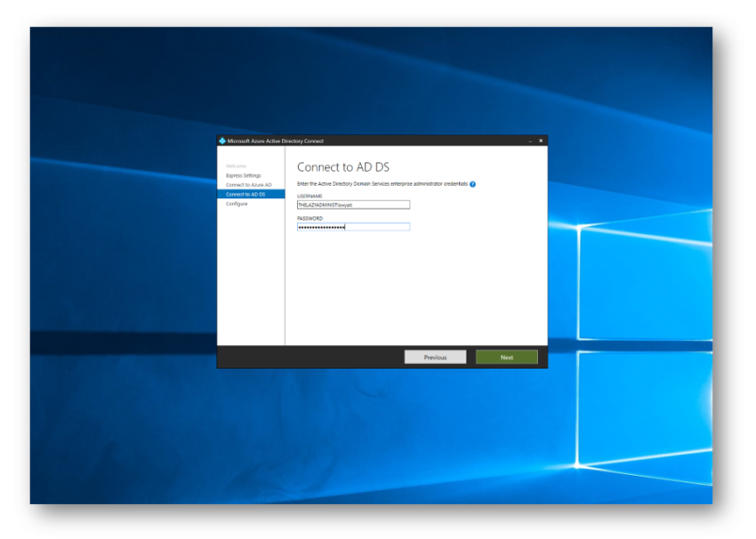Select Connect to Azure AD step

[249, 185]
